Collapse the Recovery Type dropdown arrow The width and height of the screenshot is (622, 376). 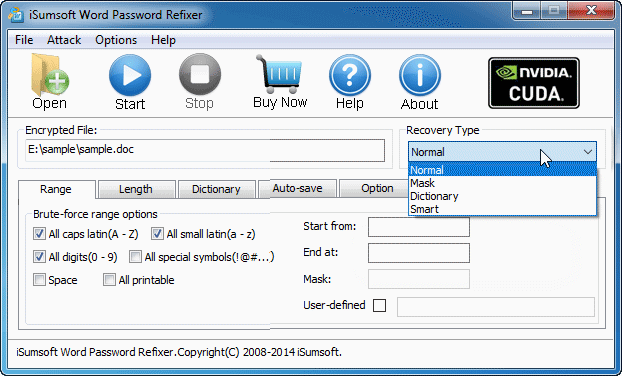coord(587,152)
